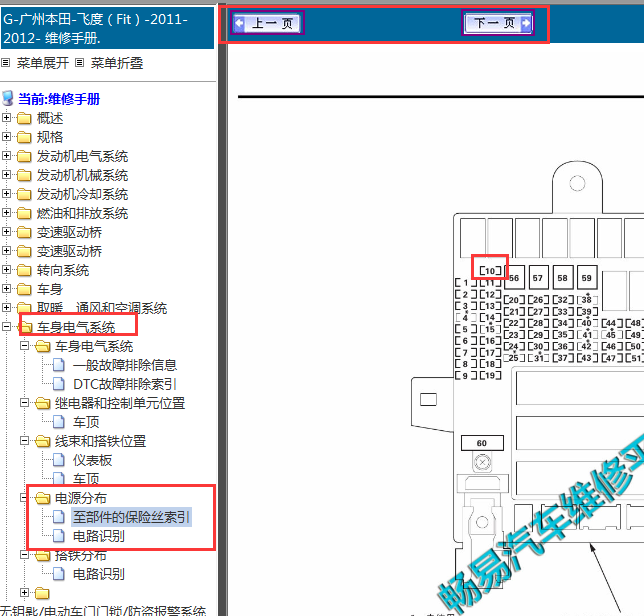Expand the 发动机机械系统 folder
Screen dimensions: 644x616
[x=6, y=175]
